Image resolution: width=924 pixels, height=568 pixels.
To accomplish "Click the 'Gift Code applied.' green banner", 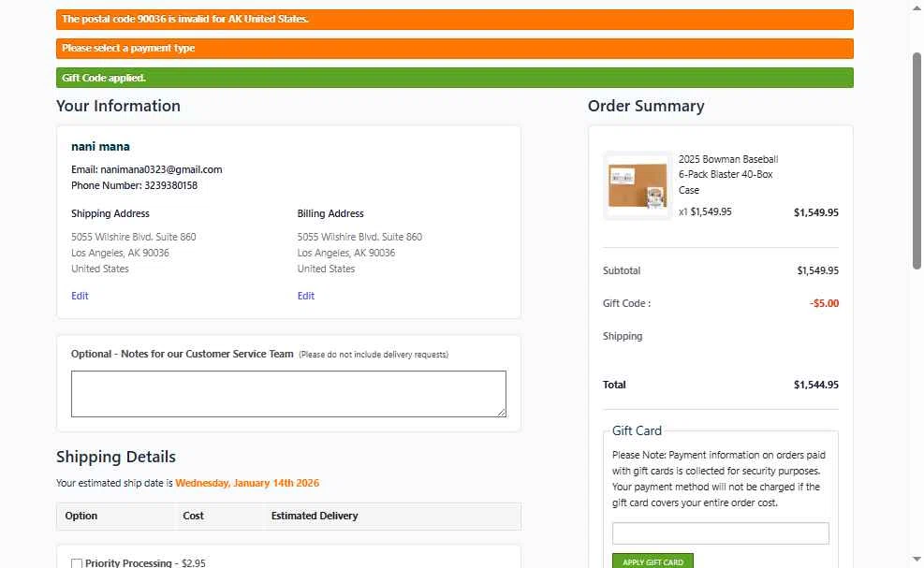I will (454, 78).
